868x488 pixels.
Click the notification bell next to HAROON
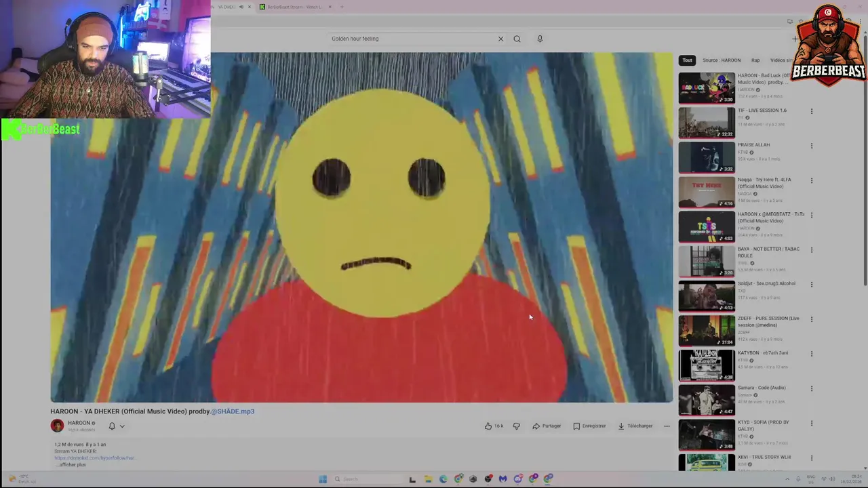tap(112, 426)
